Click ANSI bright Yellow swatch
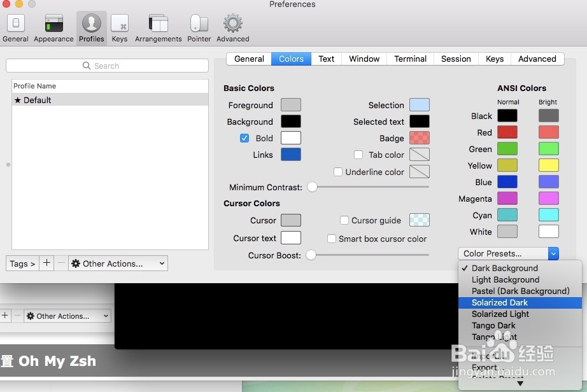 click(x=548, y=165)
